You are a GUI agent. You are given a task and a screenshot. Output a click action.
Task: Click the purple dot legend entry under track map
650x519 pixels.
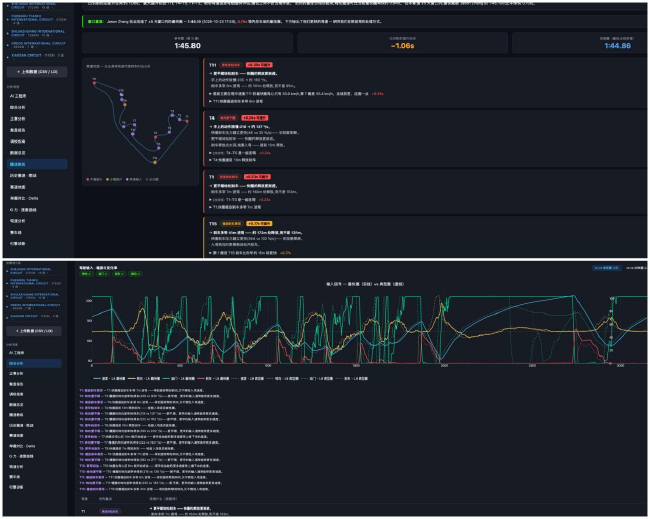pyautogui.click(x=134, y=179)
